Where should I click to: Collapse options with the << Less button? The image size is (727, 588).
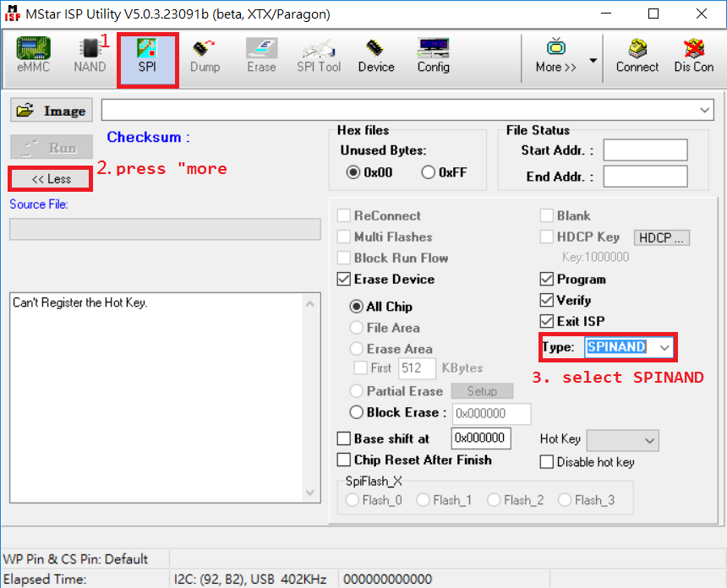(x=51, y=179)
